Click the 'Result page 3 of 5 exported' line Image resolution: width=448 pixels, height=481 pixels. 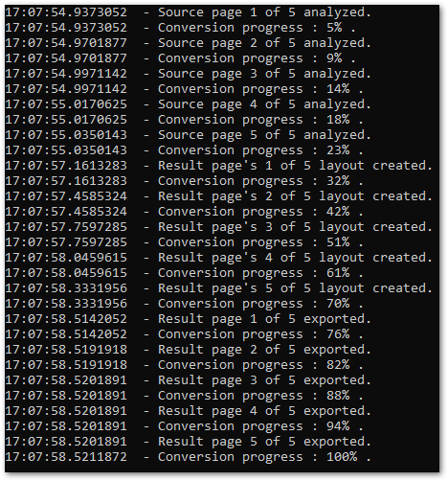pyautogui.click(x=189, y=380)
